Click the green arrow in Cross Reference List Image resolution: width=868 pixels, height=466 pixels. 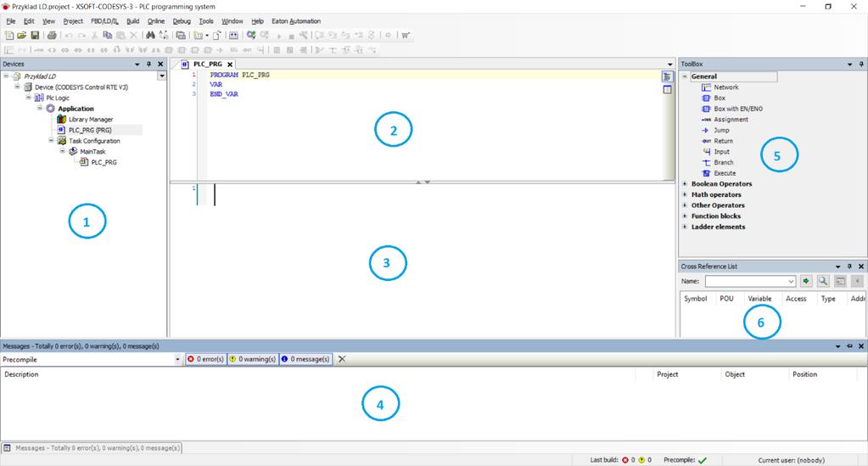pyautogui.click(x=806, y=282)
